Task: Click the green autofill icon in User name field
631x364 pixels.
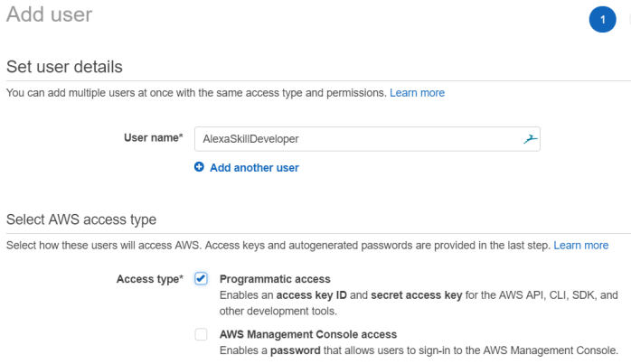Action: tap(530, 139)
